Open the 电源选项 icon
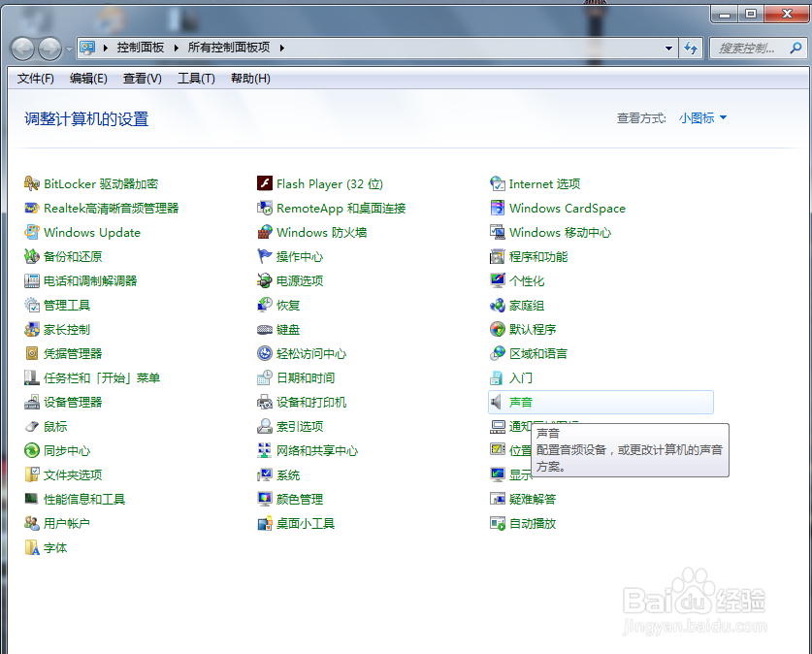 click(265, 281)
